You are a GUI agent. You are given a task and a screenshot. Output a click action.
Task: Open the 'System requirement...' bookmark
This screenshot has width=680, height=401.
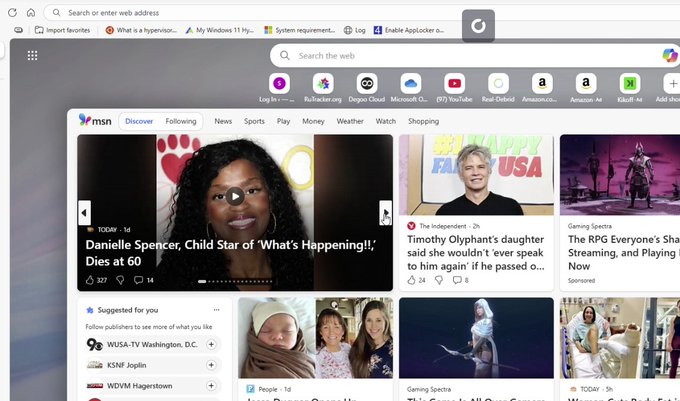[300, 30]
